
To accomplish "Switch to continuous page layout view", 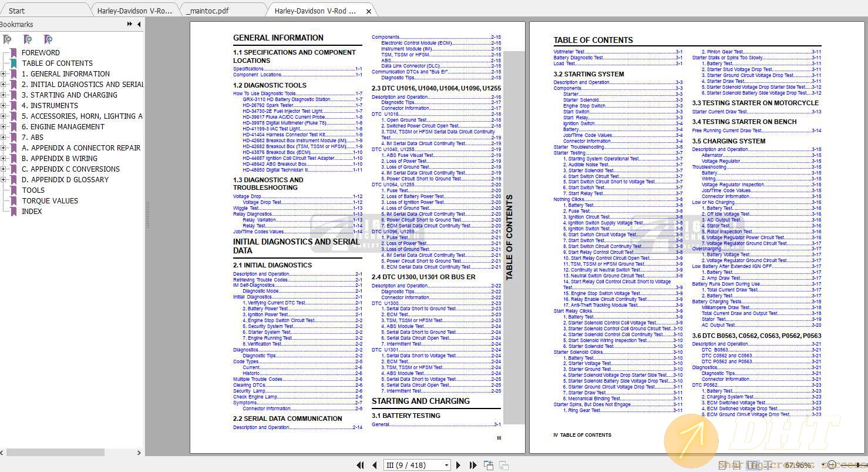I will (x=736, y=465).
